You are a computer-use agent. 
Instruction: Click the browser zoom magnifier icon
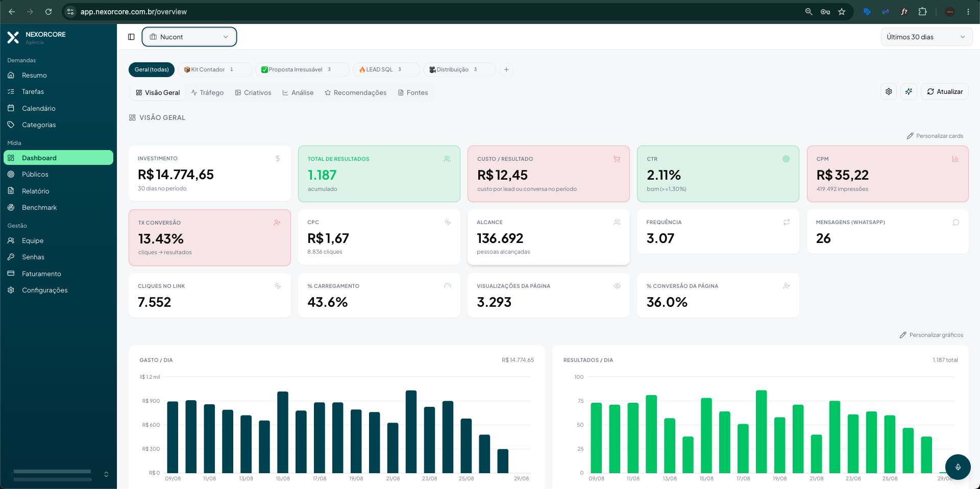[x=808, y=11]
